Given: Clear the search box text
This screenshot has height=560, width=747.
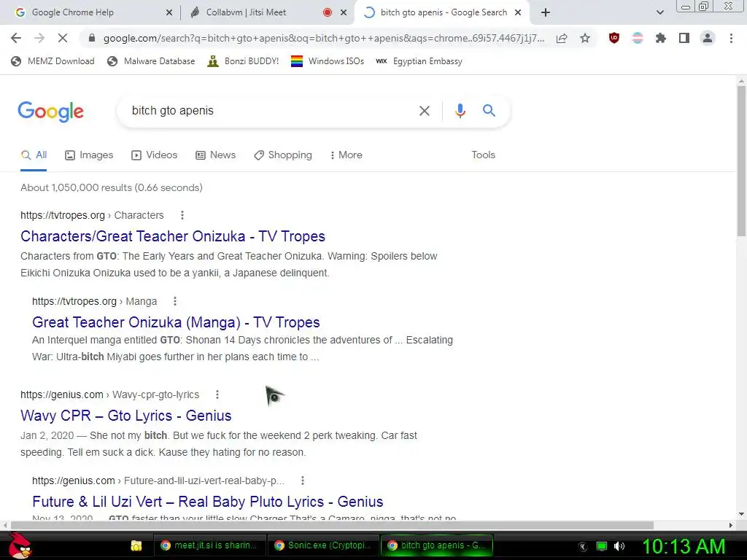Looking at the screenshot, I should [x=424, y=111].
